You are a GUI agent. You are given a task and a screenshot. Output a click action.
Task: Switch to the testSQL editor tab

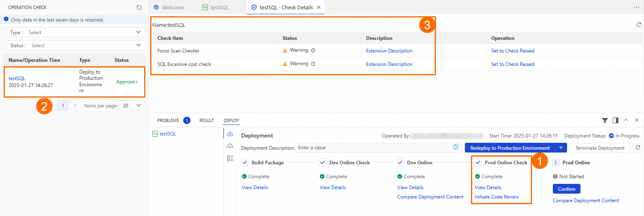pos(219,7)
